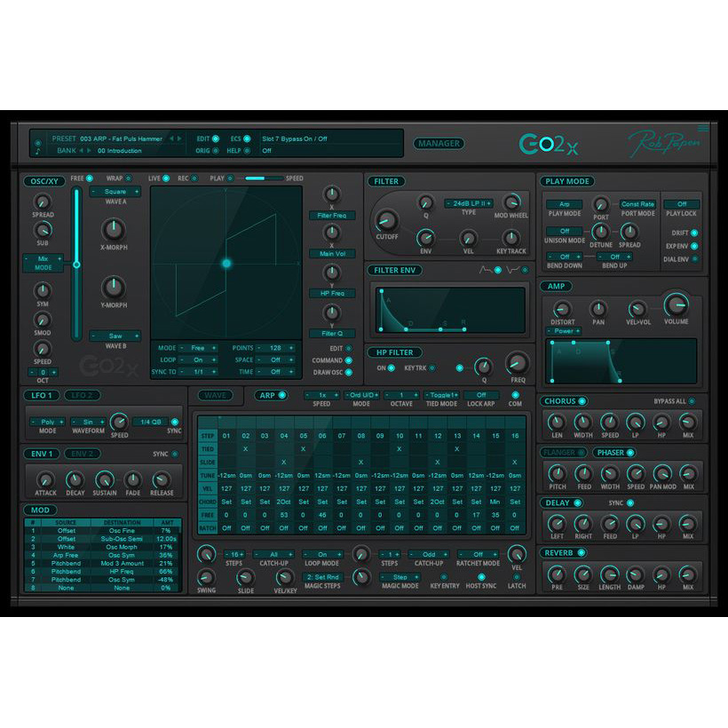Toggle BYPASS ALL effects
This screenshot has width=728, height=728.
(x=692, y=401)
